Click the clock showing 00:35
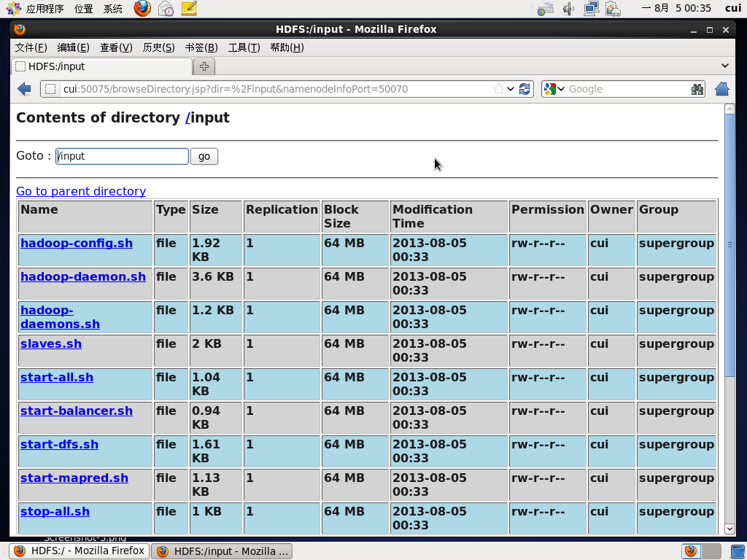 (676, 9)
